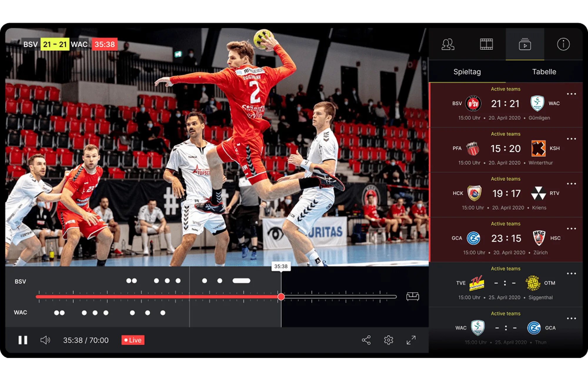This screenshot has width=588, height=380.
Task: Click the HCK crest logo
Action: click(x=475, y=193)
